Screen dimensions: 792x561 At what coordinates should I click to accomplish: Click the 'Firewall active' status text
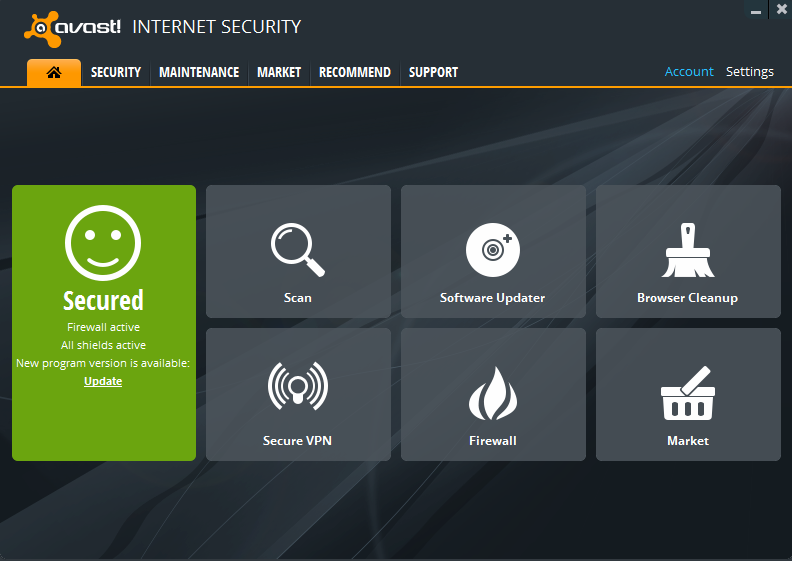click(104, 327)
